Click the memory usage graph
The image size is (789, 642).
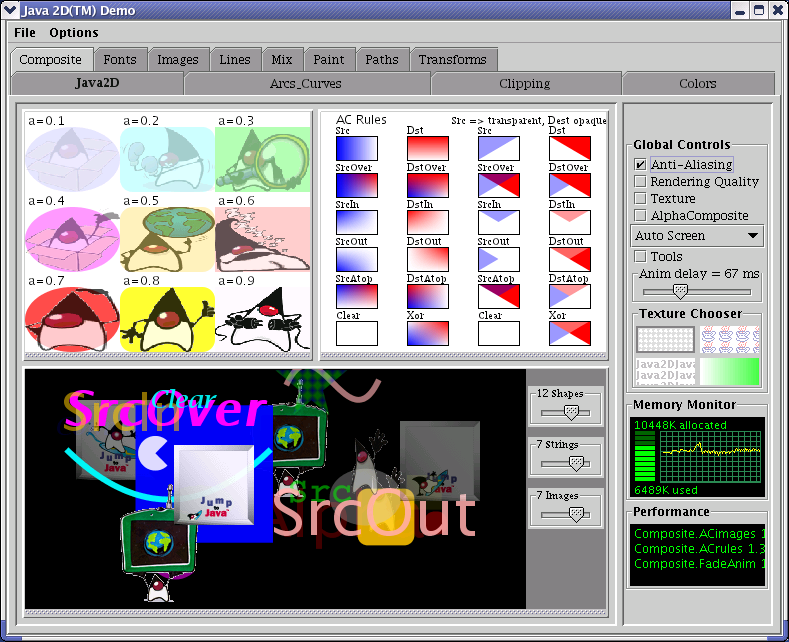710,457
